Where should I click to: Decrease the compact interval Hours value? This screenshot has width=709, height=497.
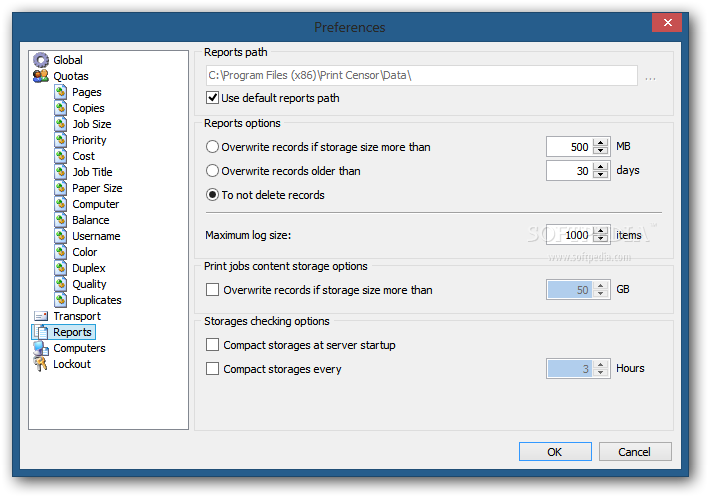pyautogui.click(x=600, y=373)
